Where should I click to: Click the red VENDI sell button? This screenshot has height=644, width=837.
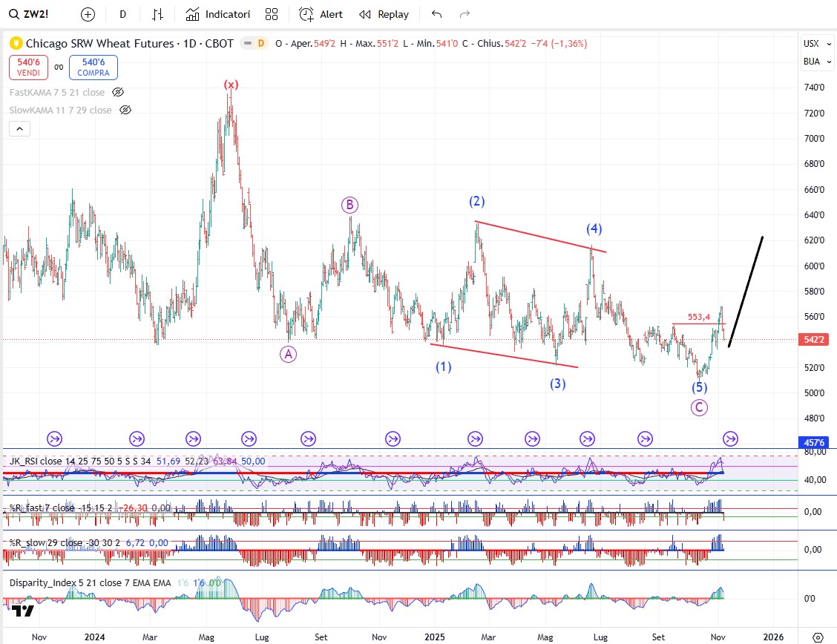tap(29, 68)
